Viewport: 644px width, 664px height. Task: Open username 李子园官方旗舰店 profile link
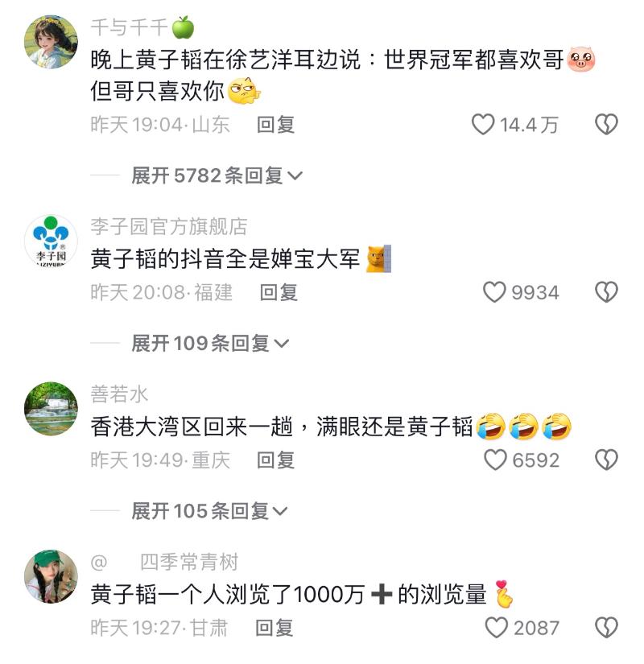click(x=168, y=226)
